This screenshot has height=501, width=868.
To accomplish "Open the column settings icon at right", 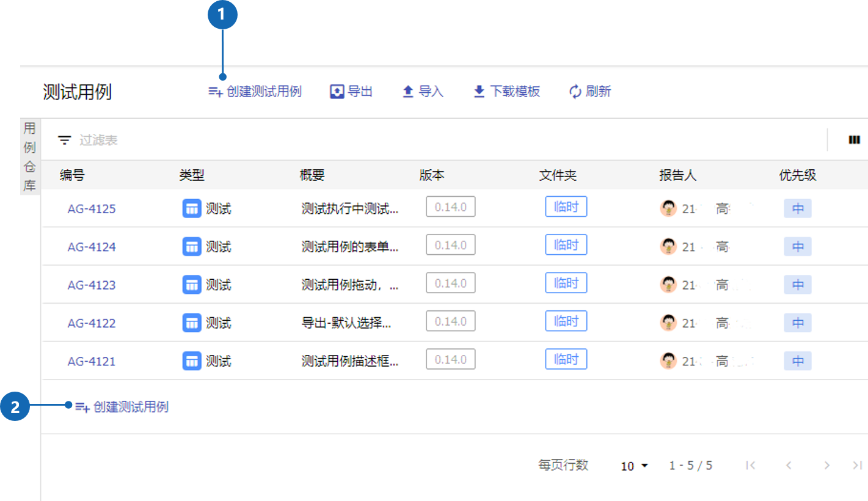I will coord(854,141).
